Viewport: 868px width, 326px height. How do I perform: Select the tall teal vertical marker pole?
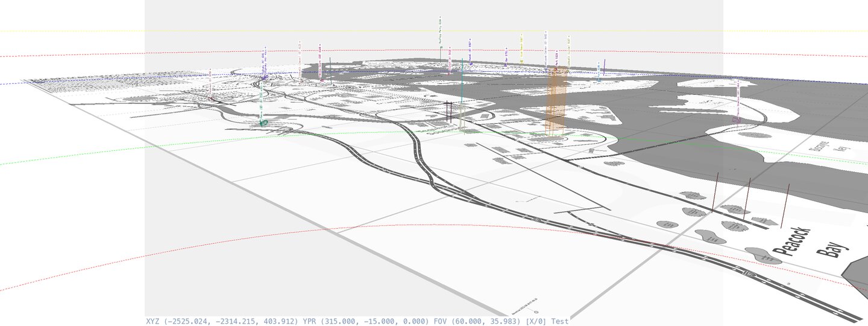coord(461,91)
